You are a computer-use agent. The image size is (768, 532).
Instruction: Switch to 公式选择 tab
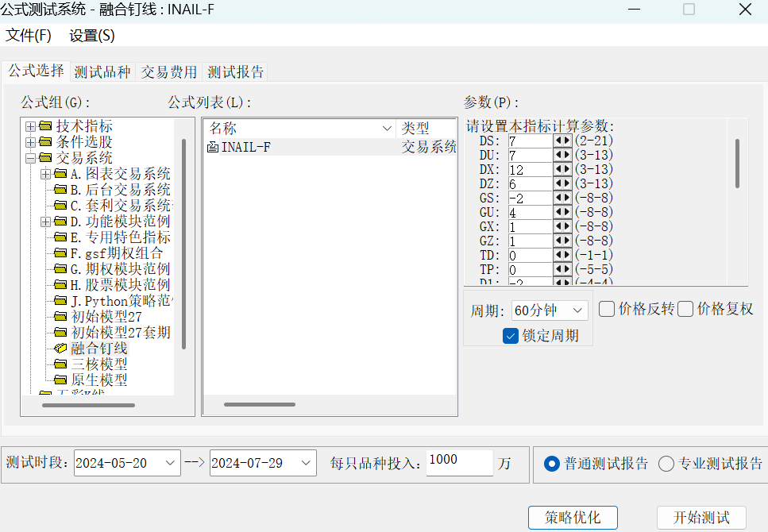(x=37, y=71)
